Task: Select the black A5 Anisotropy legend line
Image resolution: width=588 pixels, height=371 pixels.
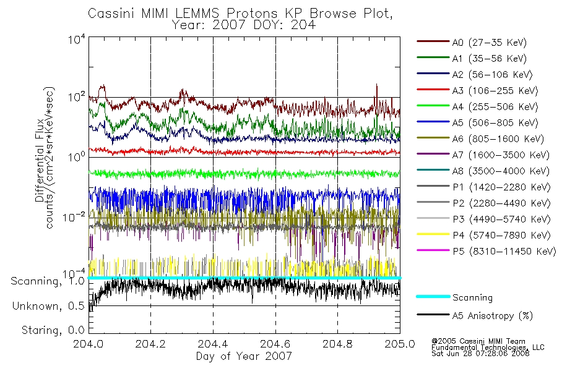Action: tap(433, 314)
